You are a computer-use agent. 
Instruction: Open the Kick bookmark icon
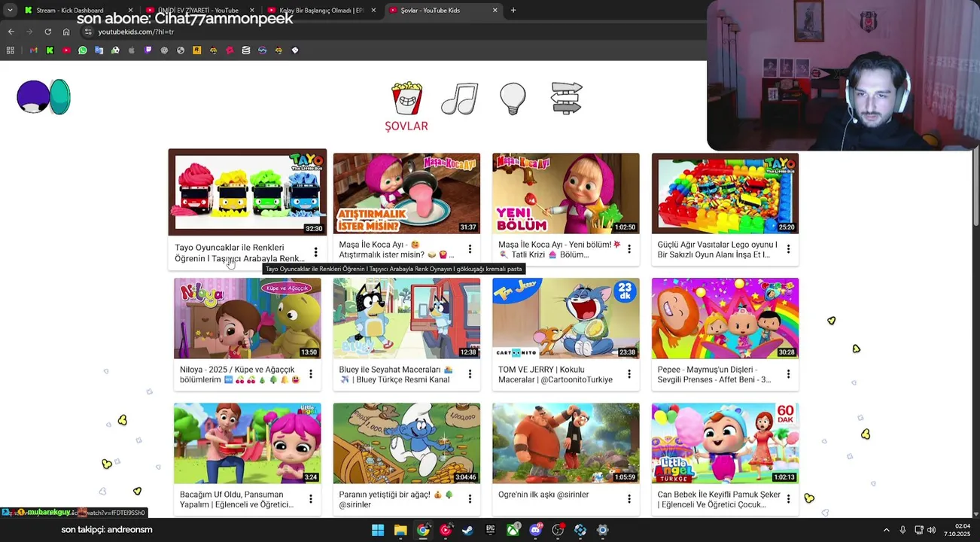tap(50, 50)
